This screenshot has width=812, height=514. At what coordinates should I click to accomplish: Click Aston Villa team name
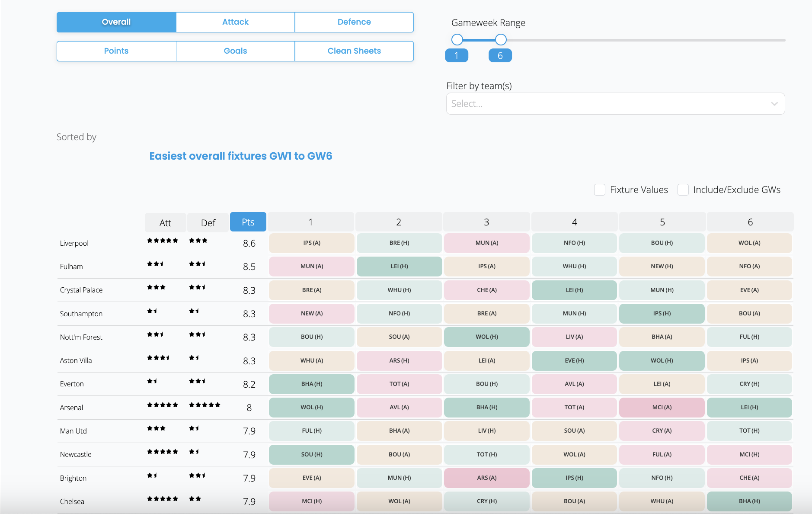point(76,360)
